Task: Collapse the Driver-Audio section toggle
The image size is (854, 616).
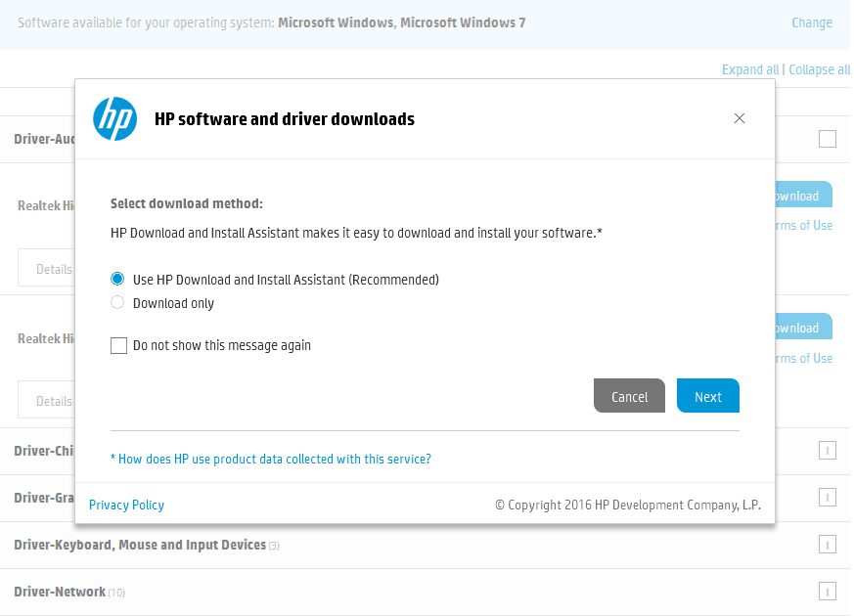Action: pos(828,139)
